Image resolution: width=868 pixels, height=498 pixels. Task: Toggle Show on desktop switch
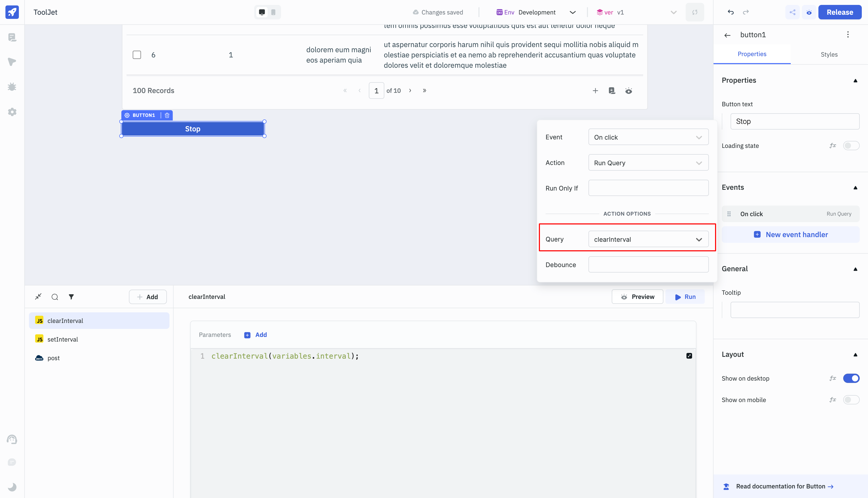851,378
